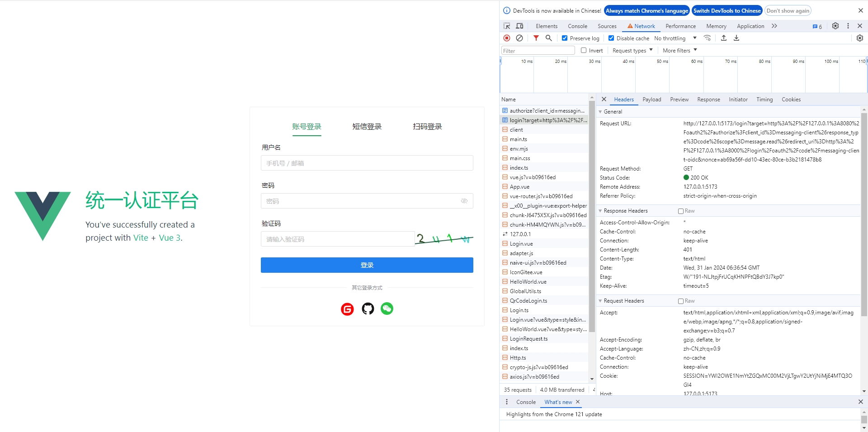Click the 用户名 input field
This screenshot has width=868, height=432.
click(367, 163)
